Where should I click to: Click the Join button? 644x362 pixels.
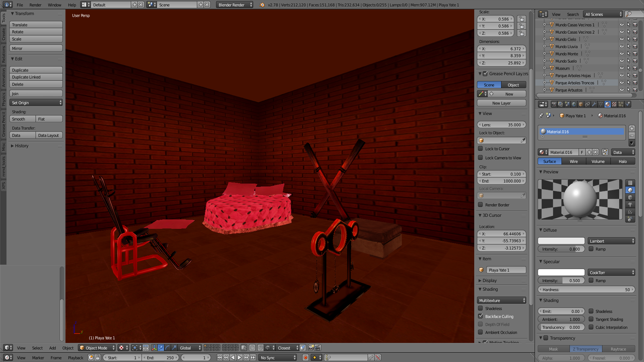36,94
